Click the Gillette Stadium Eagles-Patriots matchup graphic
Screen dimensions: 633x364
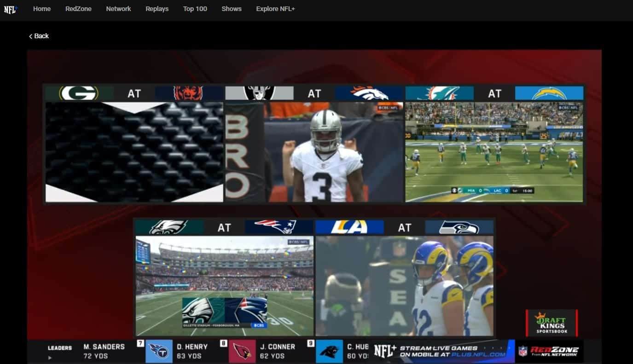224,312
